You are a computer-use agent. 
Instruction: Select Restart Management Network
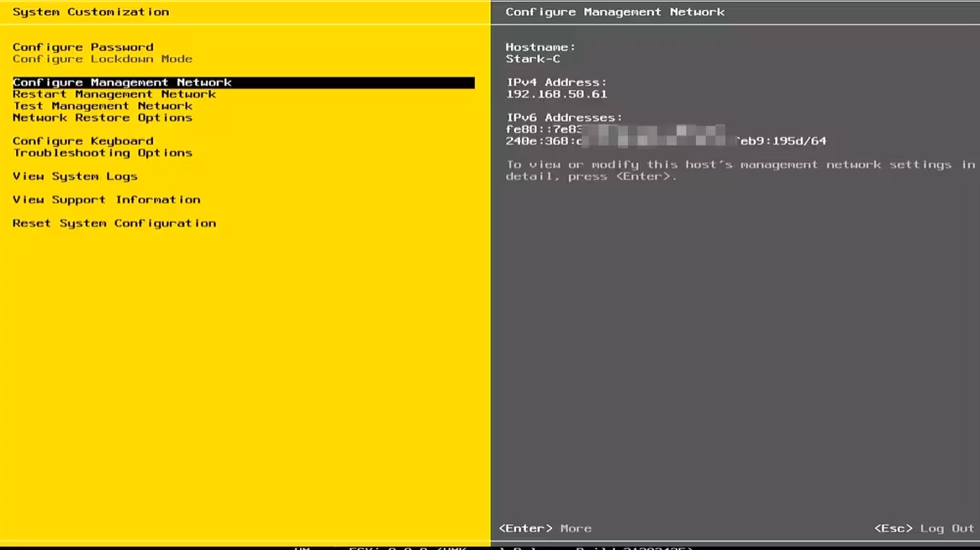tap(113, 94)
